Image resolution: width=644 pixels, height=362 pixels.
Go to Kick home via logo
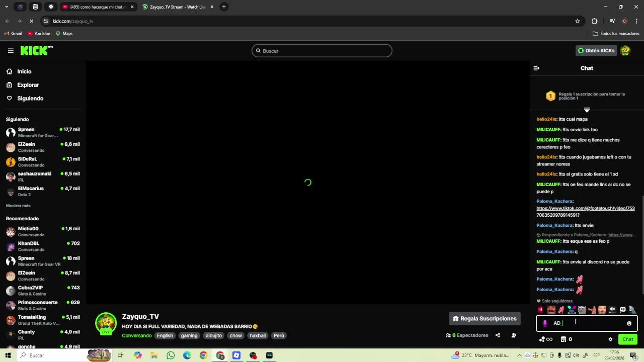36,50
